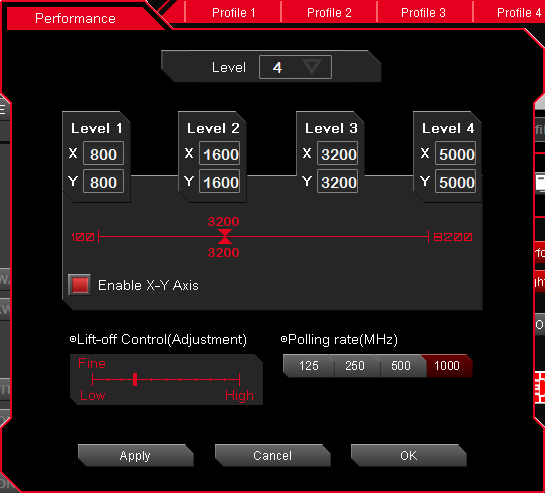Switch to Profile 2 tab
The image size is (545, 493).
tap(329, 13)
